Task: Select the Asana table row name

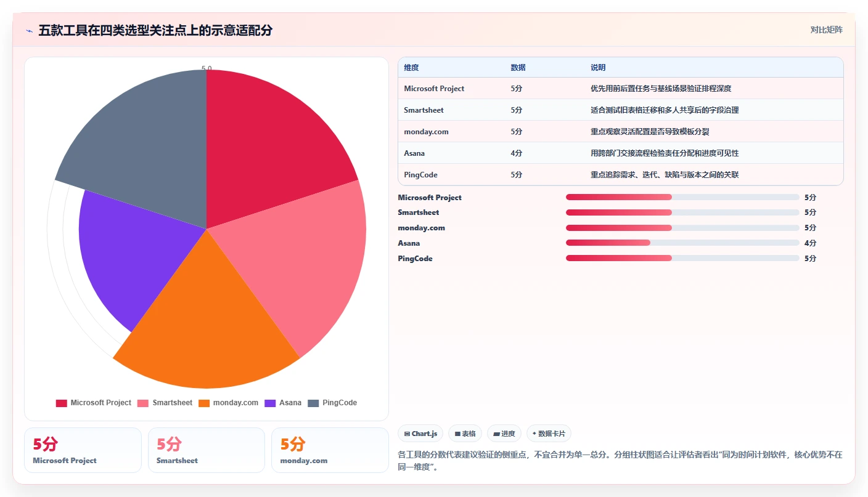Action: [414, 153]
